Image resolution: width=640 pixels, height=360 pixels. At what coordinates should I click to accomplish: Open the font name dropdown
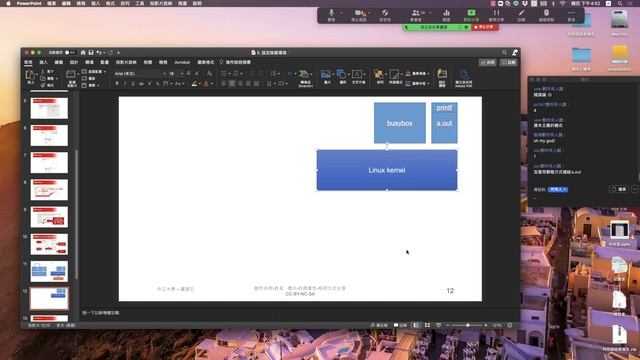click(x=164, y=73)
